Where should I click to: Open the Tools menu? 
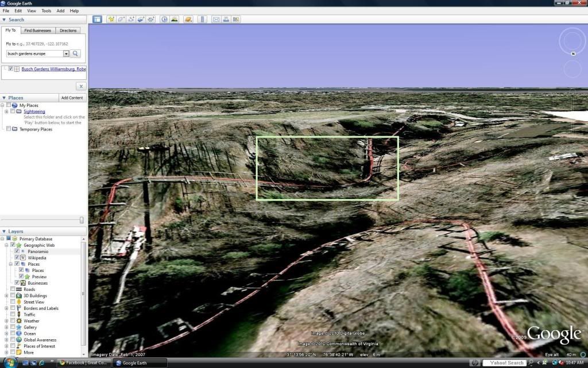click(46, 11)
